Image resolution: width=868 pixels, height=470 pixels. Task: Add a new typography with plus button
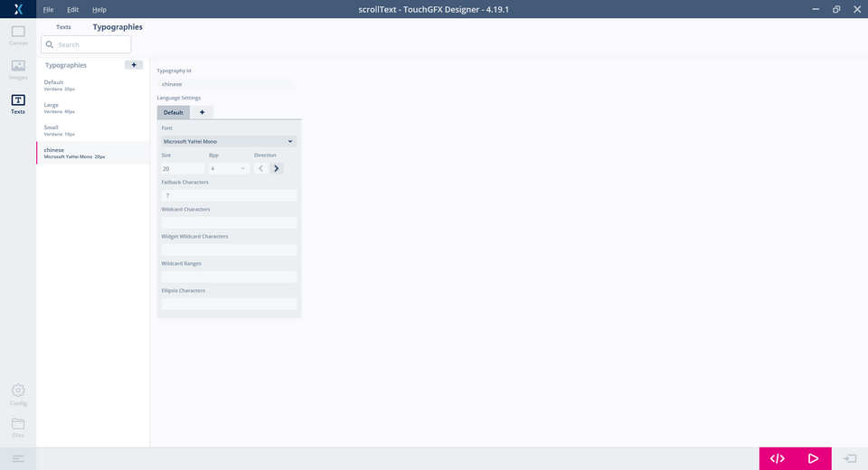[x=133, y=65]
